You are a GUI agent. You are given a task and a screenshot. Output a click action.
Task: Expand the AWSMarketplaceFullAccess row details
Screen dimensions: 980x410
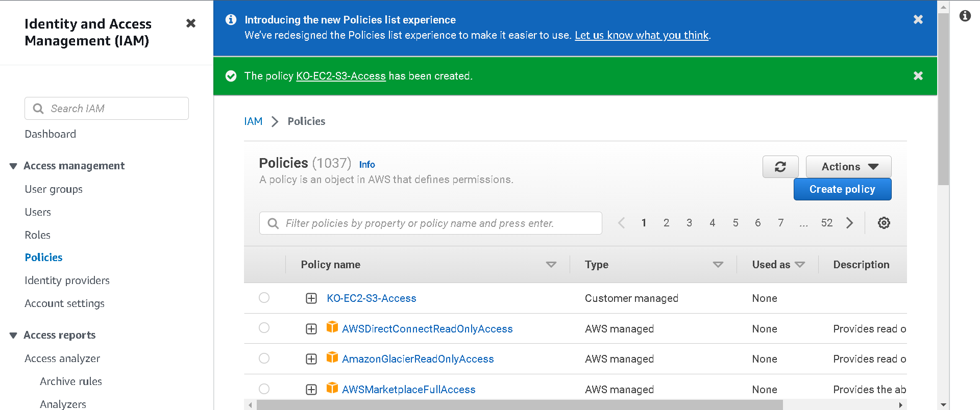point(311,390)
